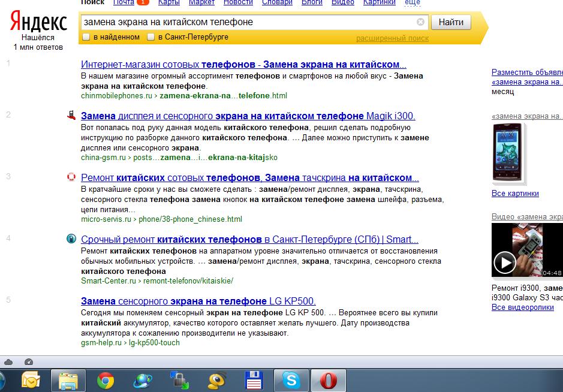Screen dimensions: 563x392
Task: Open the padlock with arrows taskbar app
Action: pos(179,381)
